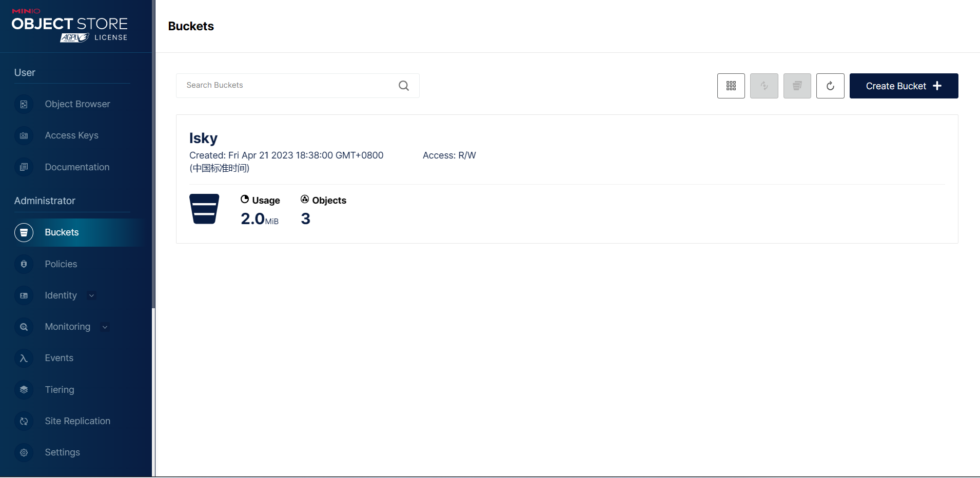Image resolution: width=980 pixels, height=478 pixels.
Task: Open the lsky bucket by its name
Action: pyautogui.click(x=203, y=138)
